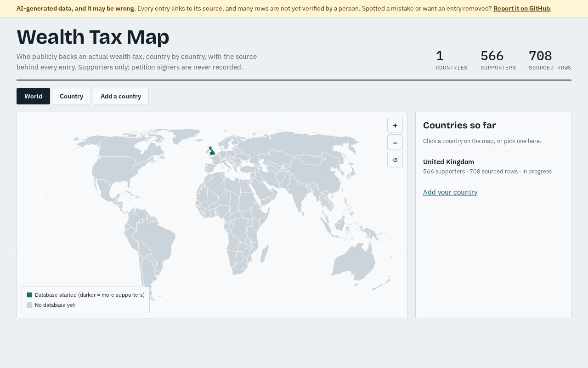The height and width of the screenshot is (368, 588).
Task: Open the Add a country tab
Action: pos(121,96)
